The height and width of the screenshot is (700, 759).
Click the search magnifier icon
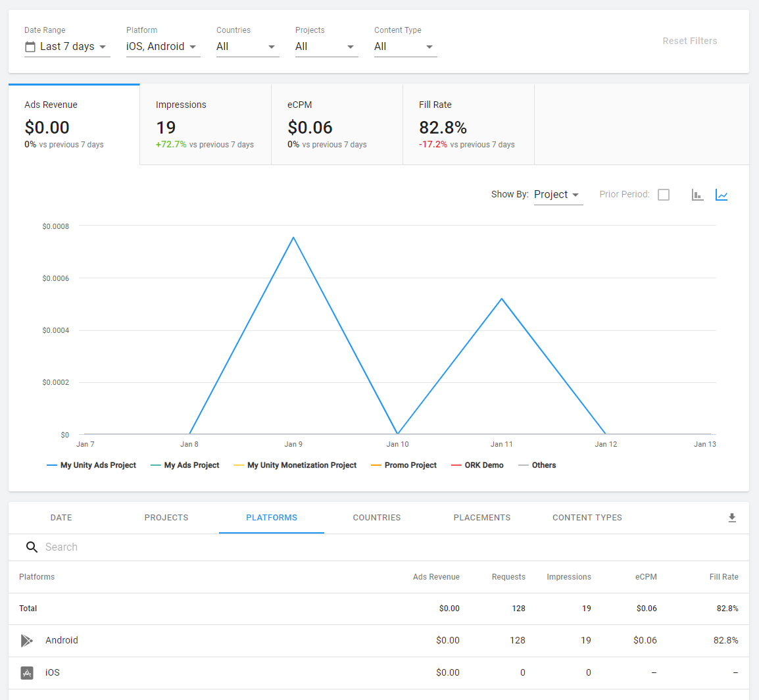[32, 547]
